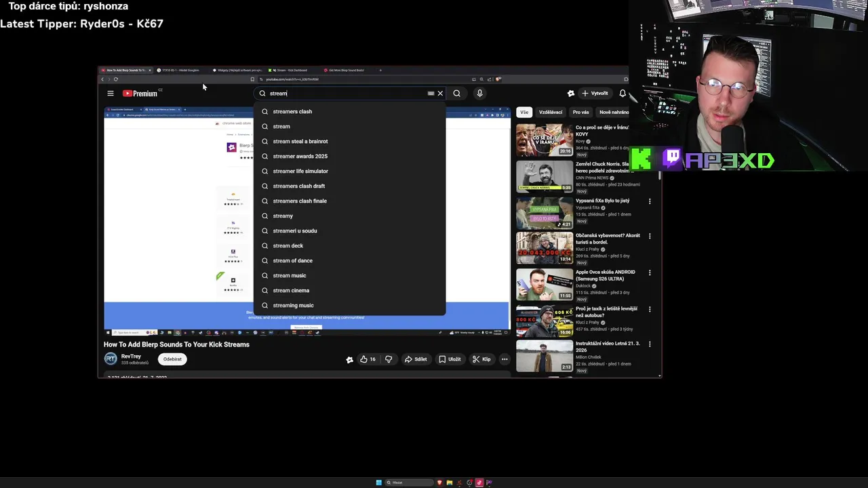Click the Sdílet share button
868x488 pixels.
tap(416, 359)
